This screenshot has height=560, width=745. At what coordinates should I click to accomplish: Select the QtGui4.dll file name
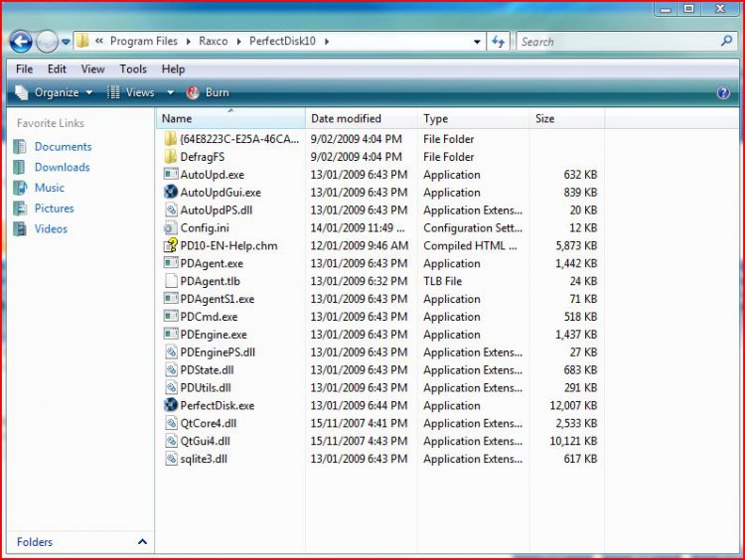[205, 441]
